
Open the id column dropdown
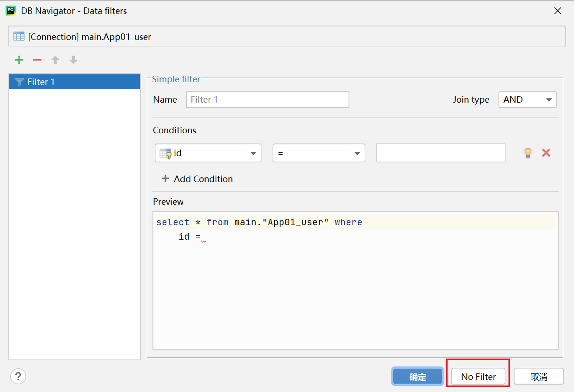[208, 153]
